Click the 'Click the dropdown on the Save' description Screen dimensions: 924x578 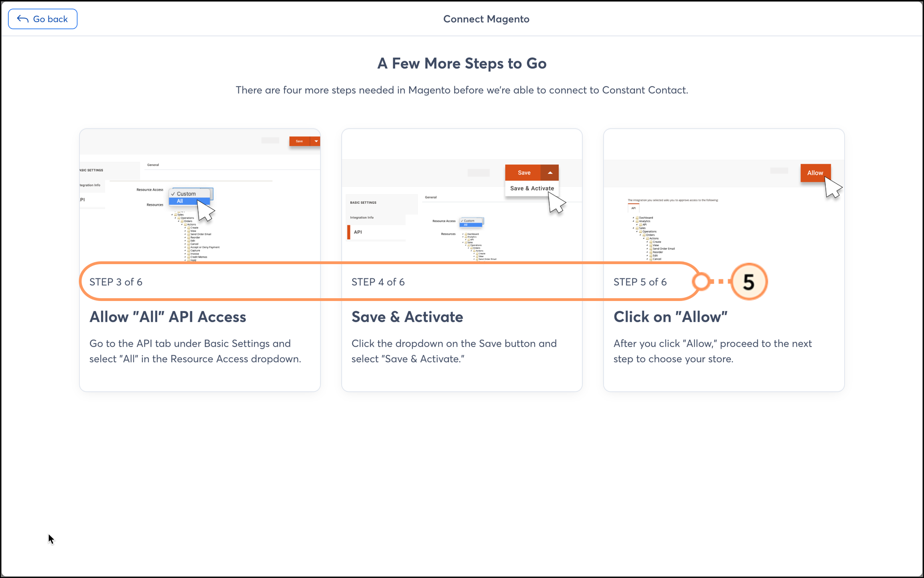coord(454,351)
